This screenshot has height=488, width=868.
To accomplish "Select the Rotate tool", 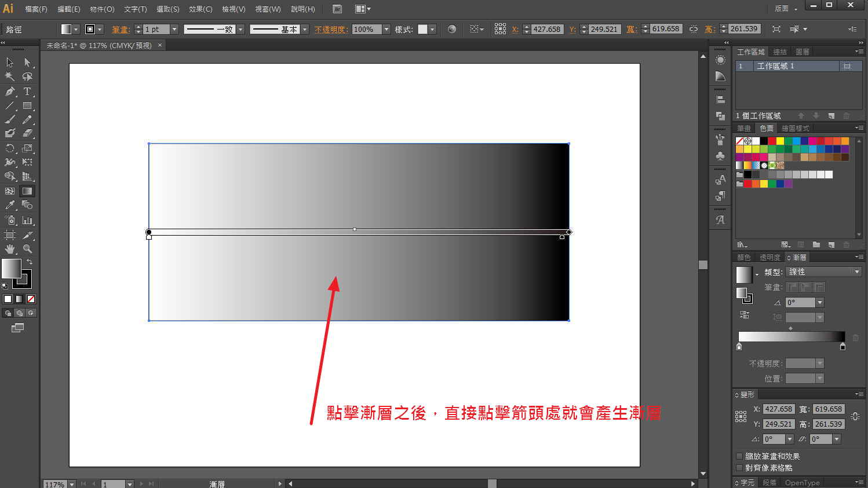I will click(10, 148).
